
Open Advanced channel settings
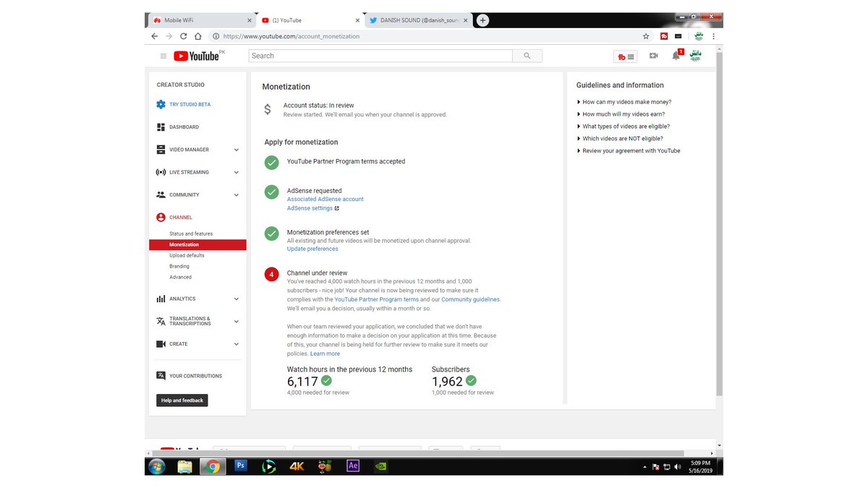pyautogui.click(x=181, y=277)
